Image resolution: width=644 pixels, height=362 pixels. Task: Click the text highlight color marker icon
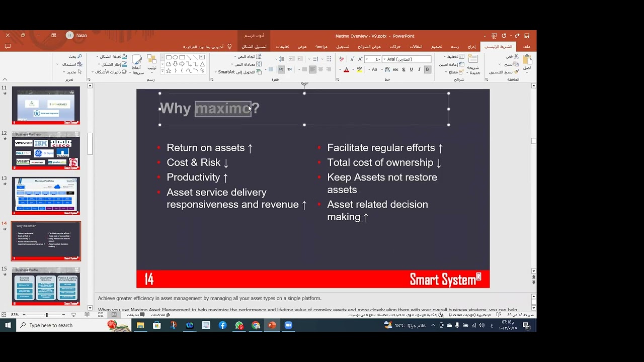point(359,69)
